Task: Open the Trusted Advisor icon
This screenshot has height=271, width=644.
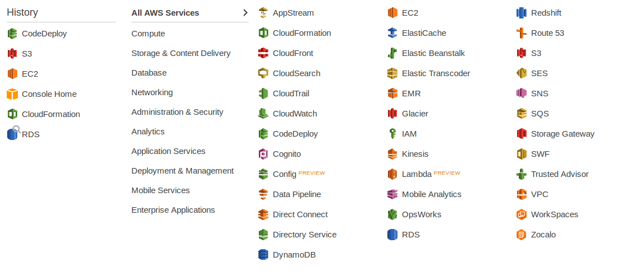Action: pyautogui.click(x=521, y=174)
